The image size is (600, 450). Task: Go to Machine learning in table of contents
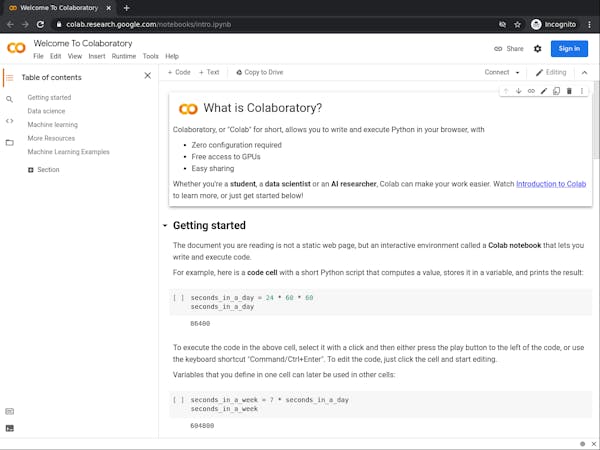[x=53, y=125]
